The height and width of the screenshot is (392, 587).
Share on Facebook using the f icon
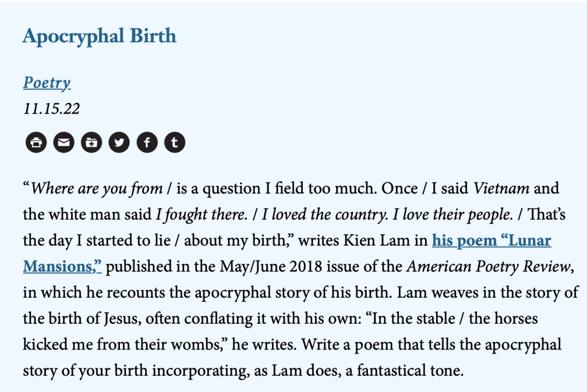click(147, 142)
